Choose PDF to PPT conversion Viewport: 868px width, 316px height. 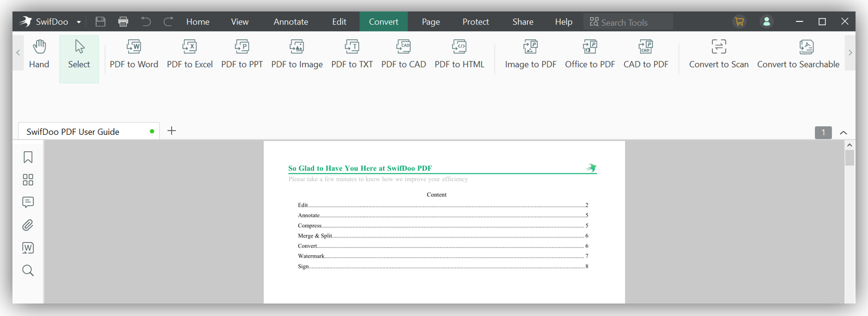click(242, 54)
